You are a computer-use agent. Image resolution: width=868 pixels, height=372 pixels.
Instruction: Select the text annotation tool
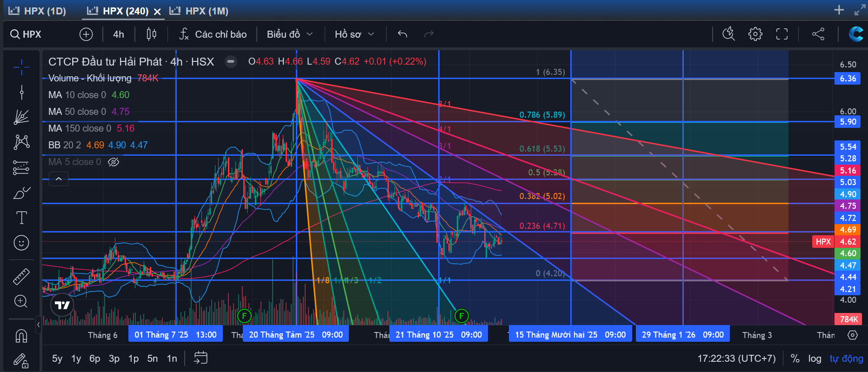(x=21, y=218)
